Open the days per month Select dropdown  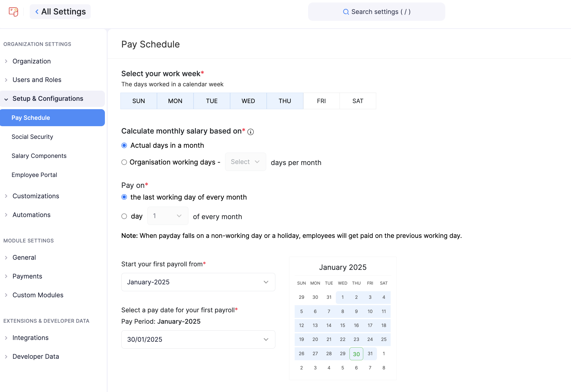(245, 162)
